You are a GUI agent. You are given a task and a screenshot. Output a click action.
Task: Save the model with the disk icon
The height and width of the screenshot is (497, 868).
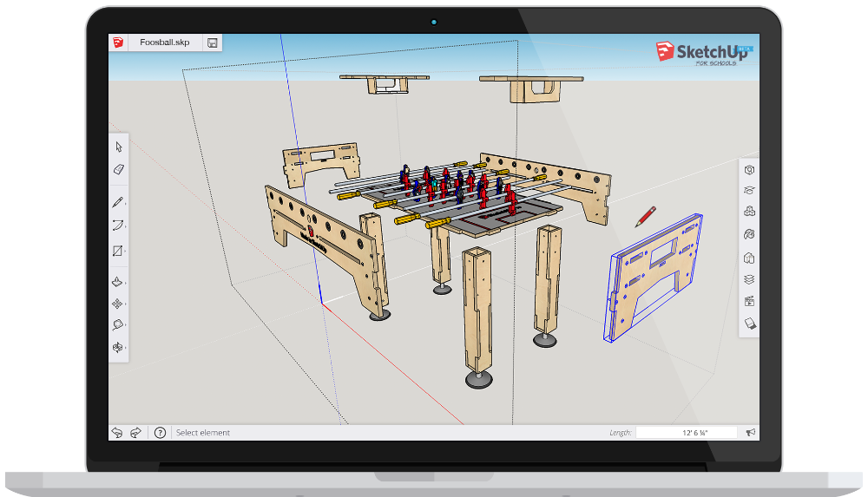[x=212, y=43]
